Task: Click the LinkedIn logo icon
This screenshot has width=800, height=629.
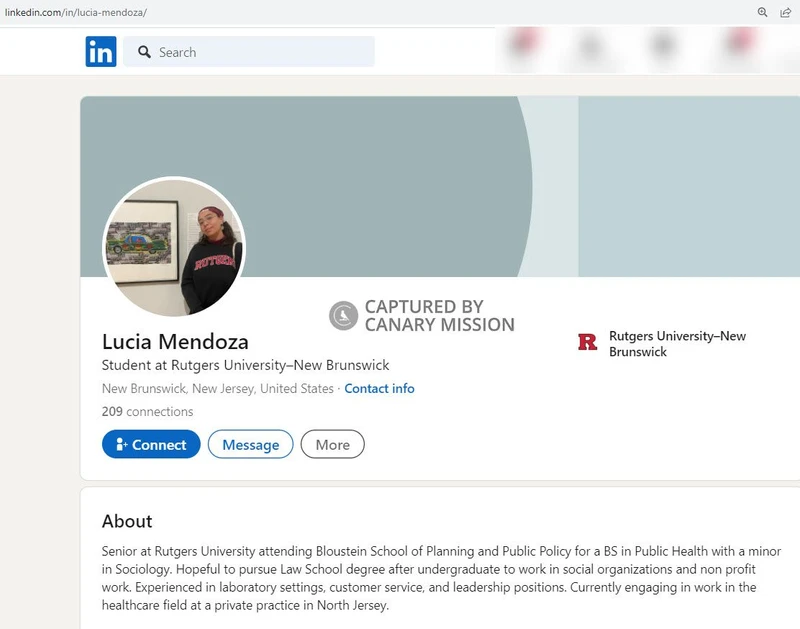Action: tap(101, 52)
